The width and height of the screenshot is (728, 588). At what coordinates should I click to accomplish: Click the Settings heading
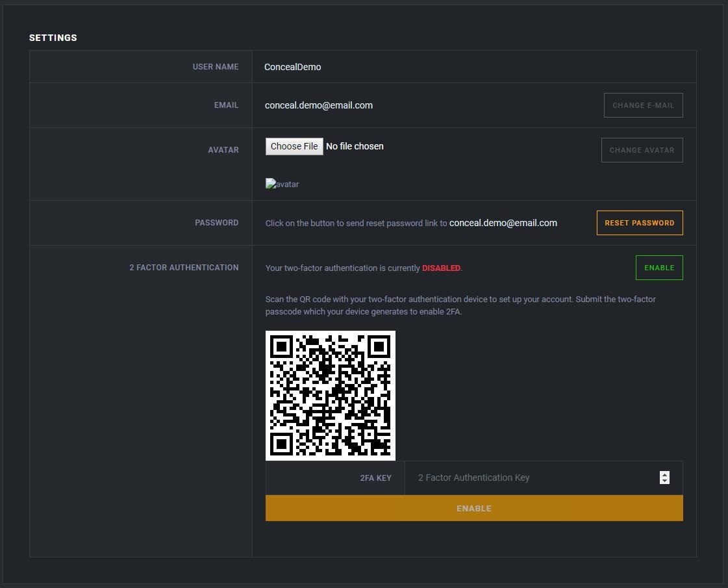click(x=53, y=38)
